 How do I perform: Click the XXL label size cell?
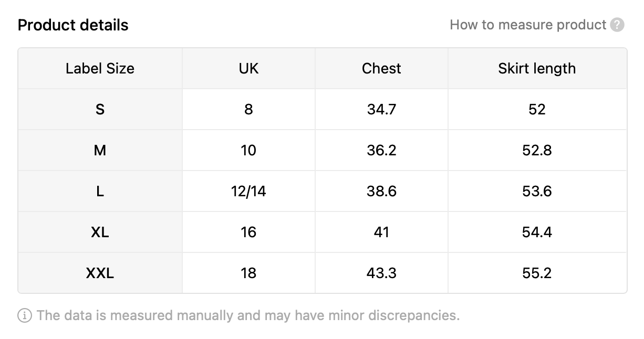[100, 273]
